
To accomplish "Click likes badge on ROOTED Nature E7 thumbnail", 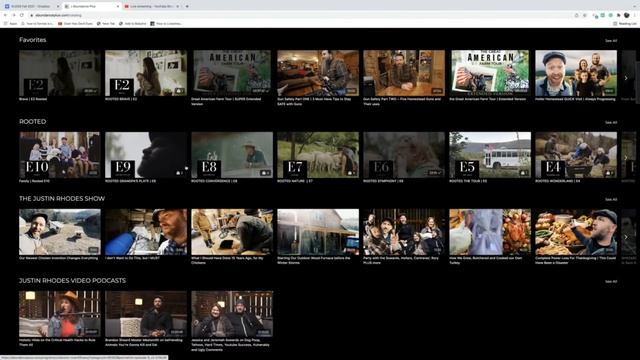I will coord(351,173).
